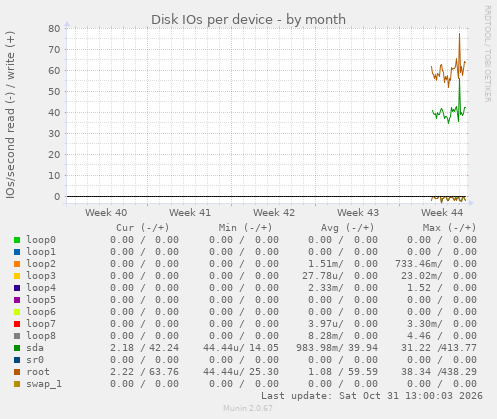This screenshot has width=497, height=419.
Task: Select the loop3 legend label
Action: [41, 276]
